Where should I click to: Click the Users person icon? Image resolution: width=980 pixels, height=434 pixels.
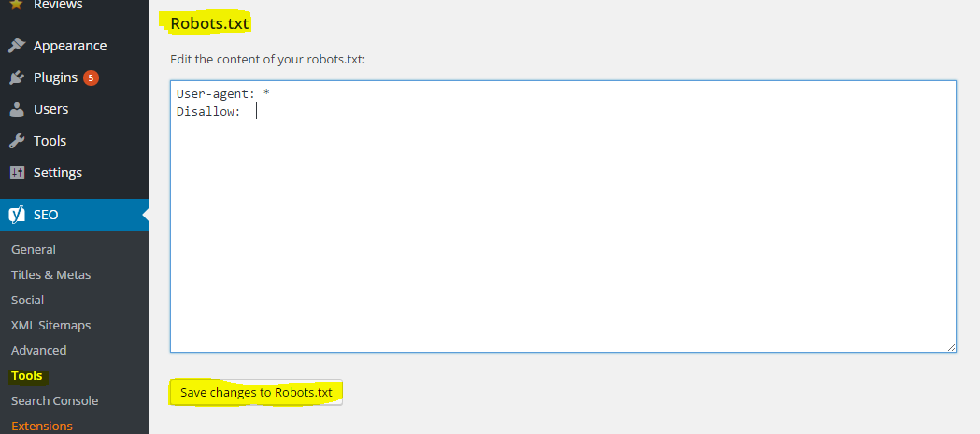(x=17, y=109)
